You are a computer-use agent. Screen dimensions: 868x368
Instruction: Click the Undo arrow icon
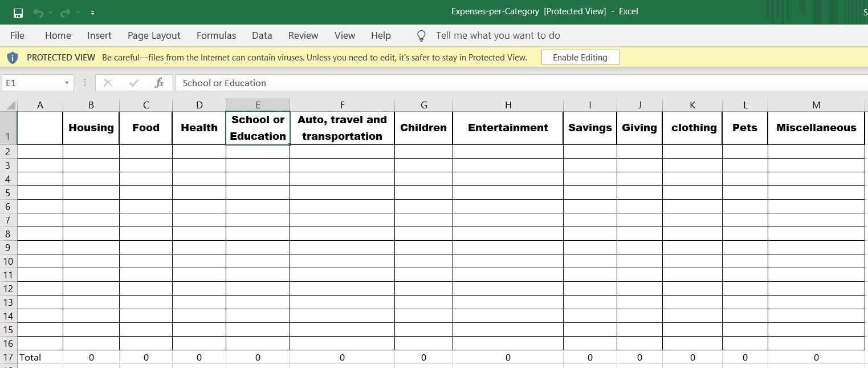[x=38, y=13]
